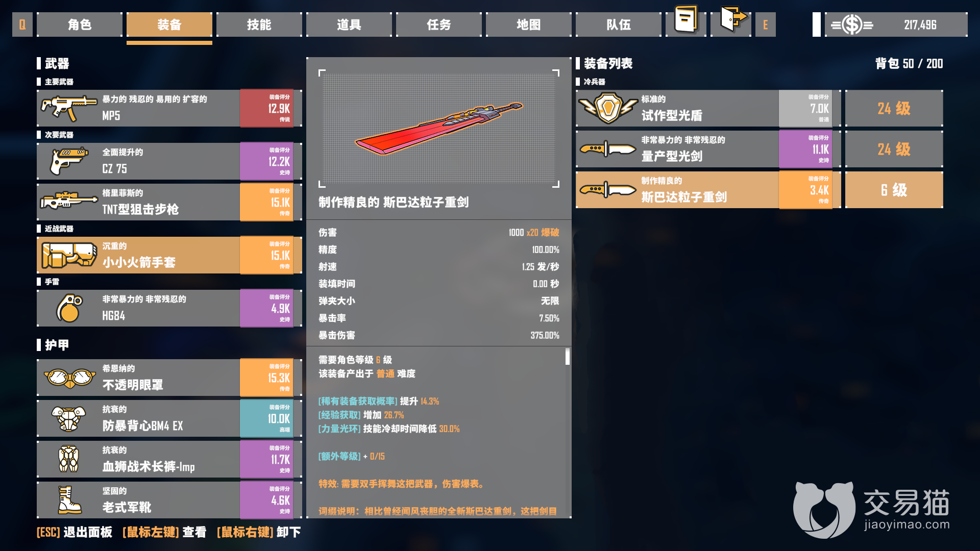Open the notes document icon
The height and width of the screenshot is (551, 980).
point(685,19)
